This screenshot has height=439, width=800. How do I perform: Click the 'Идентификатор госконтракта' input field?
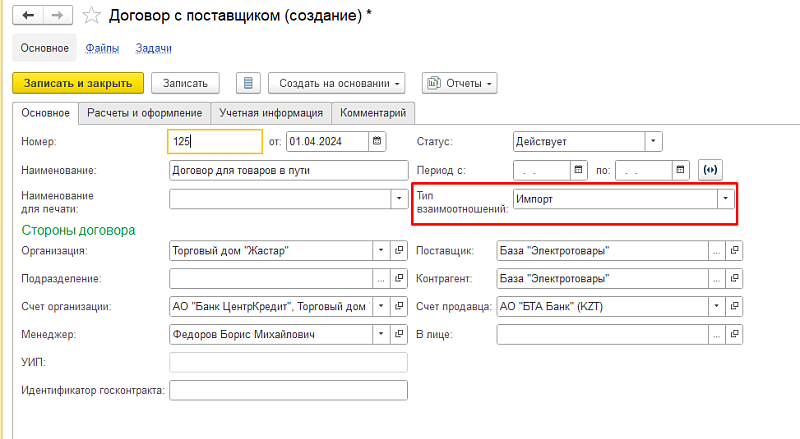pyautogui.click(x=289, y=390)
